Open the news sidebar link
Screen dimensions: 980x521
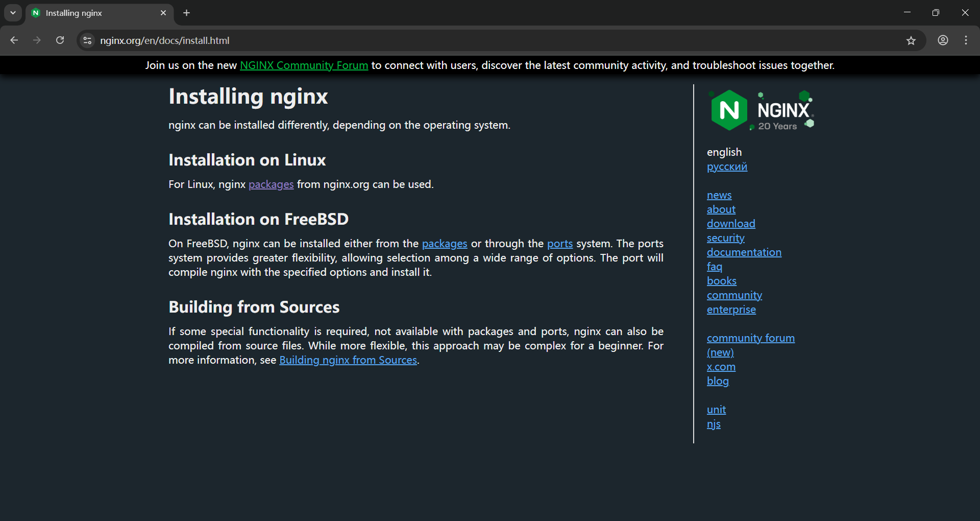(x=719, y=195)
